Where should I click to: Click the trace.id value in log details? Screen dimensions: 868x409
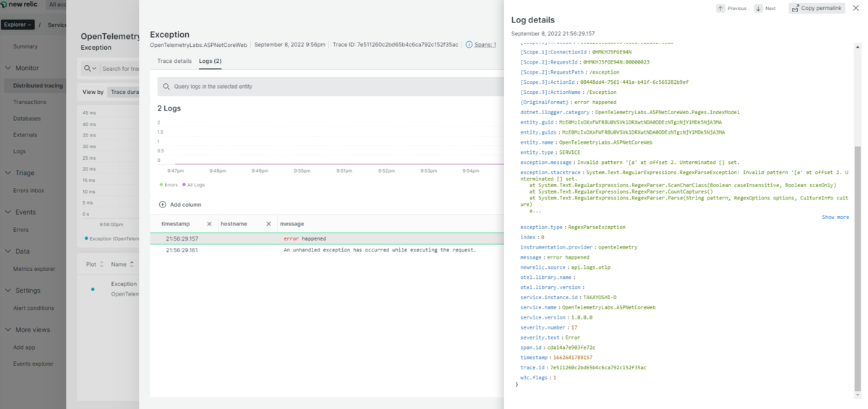click(x=598, y=368)
